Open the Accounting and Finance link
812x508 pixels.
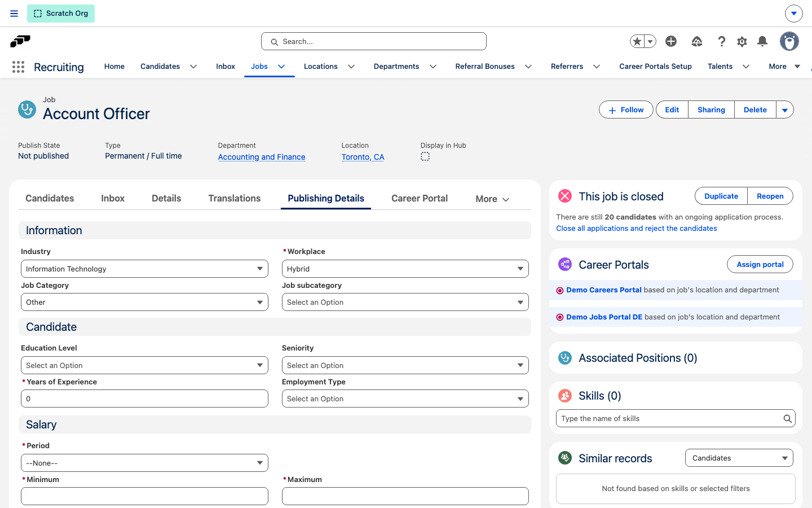(x=262, y=157)
